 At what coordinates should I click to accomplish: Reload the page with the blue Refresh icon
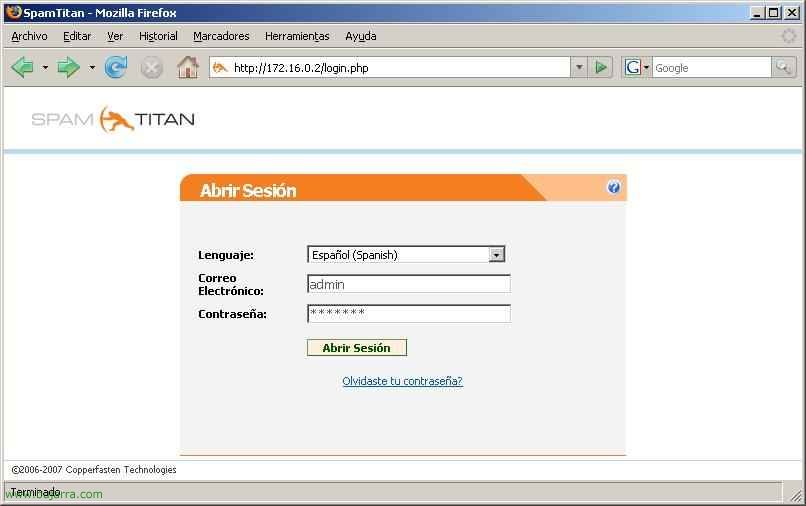coord(116,67)
